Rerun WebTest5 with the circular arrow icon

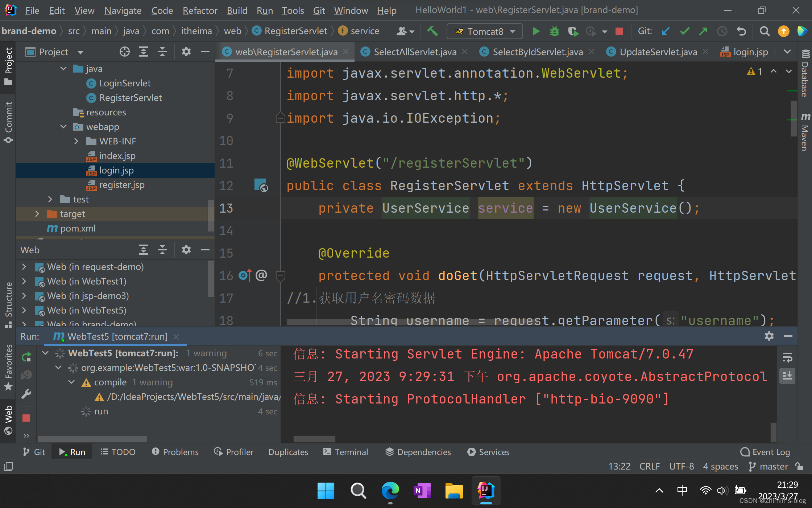[26, 357]
